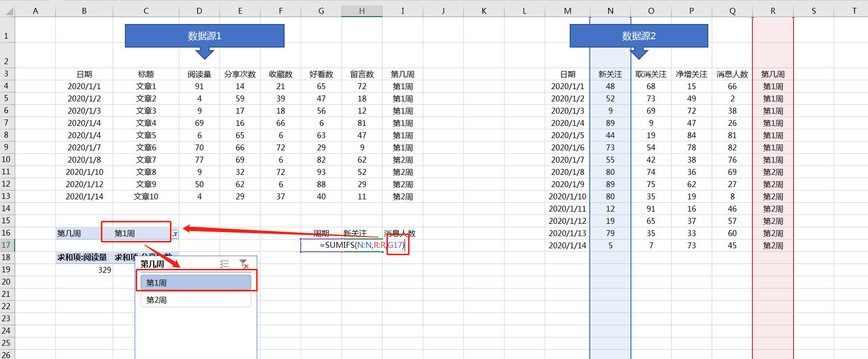Click the 阅读量 column header in data source 1
The width and height of the screenshot is (868, 359).
click(x=199, y=74)
